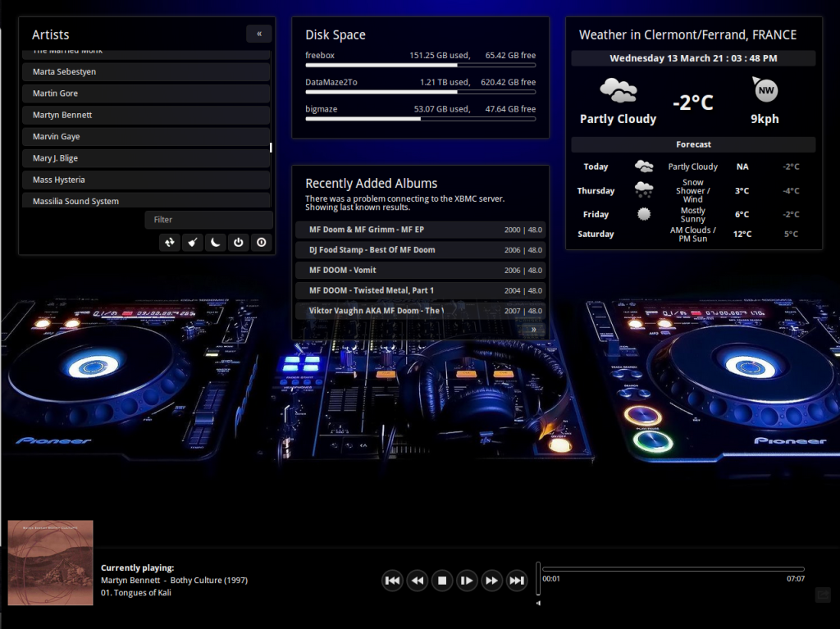The height and width of the screenshot is (629, 840).
Task: Collapse the Artists panel with the « button
Action: [259, 34]
